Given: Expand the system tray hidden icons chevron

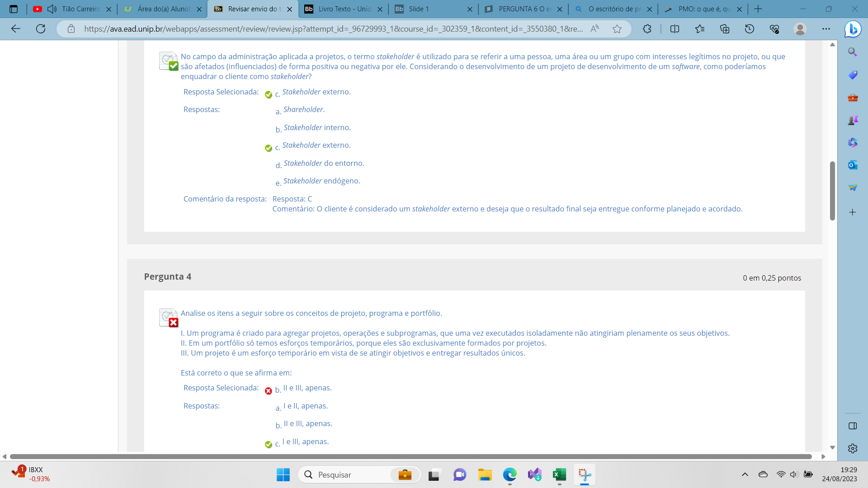Looking at the screenshot, I should [x=745, y=474].
